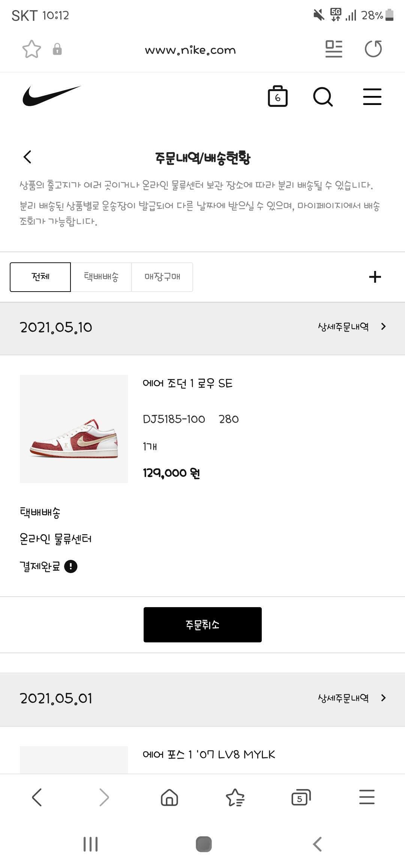Reload the page with refresh icon
The width and height of the screenshot is (405, 868).
coord(373,49)
